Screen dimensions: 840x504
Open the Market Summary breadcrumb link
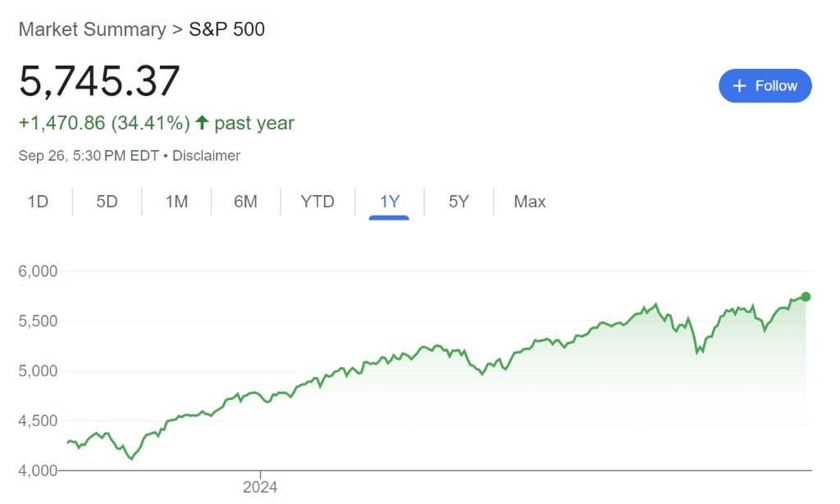92,30
